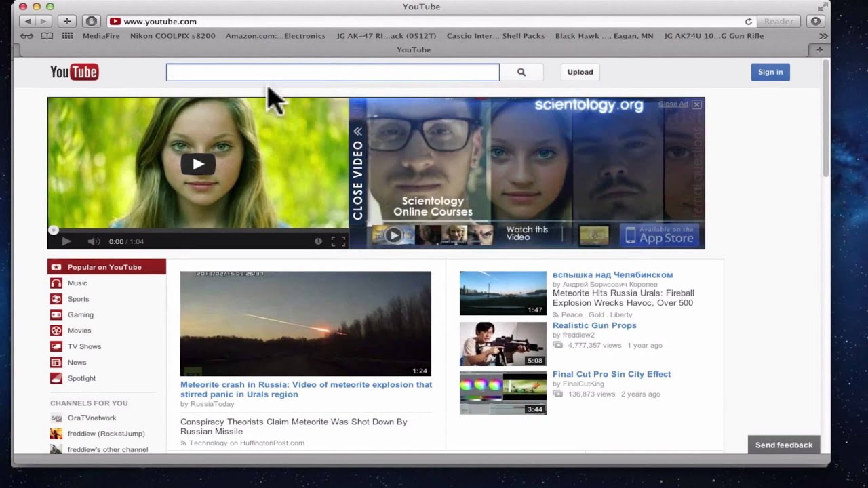Open the Cascio Inter... Shell Packs bookmark
868x488 pixels.
coord(496,36)
